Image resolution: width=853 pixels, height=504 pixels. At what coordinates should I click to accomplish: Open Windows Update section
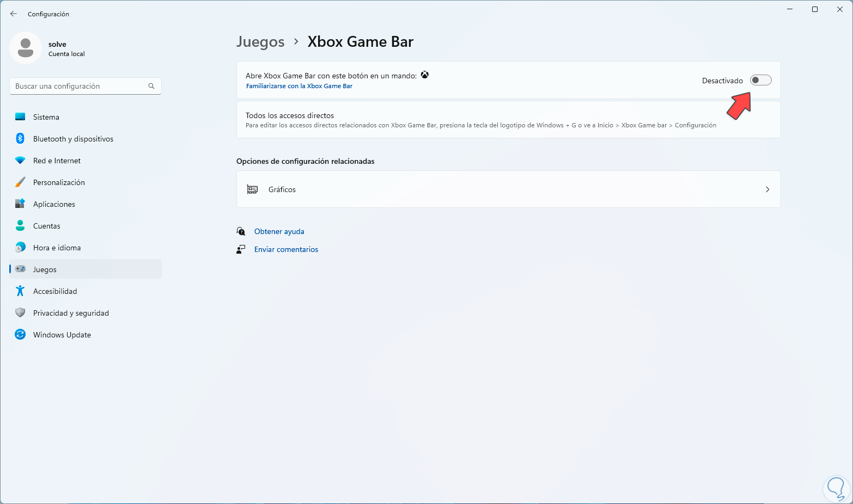pos(86,335)
